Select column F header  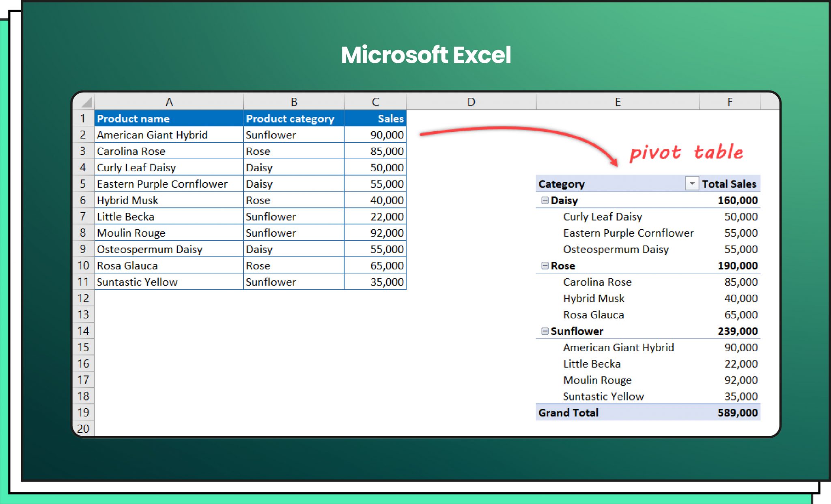click(729, 102)
